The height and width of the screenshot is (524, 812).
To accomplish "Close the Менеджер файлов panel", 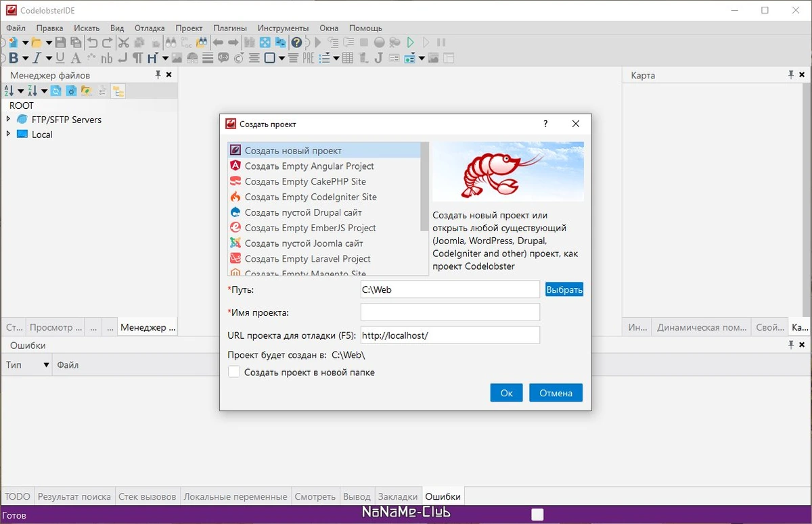I will pos(169,75).
